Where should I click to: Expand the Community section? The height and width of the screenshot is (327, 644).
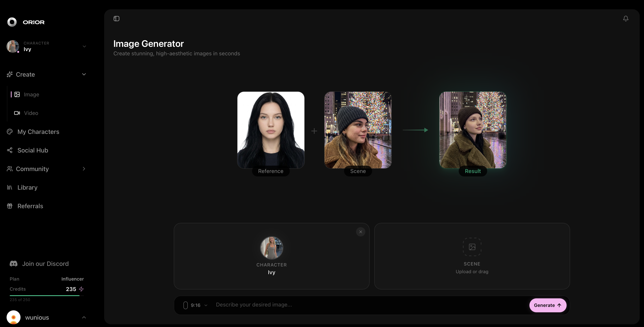84,169
